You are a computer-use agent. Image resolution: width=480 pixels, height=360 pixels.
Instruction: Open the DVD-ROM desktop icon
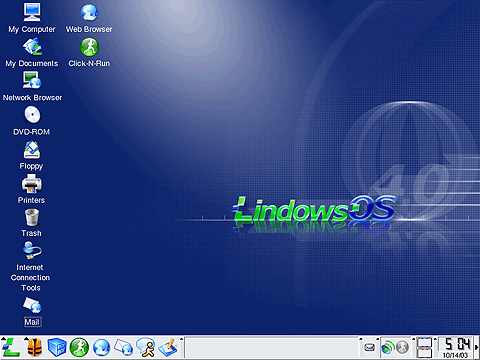tap(32, 121)
